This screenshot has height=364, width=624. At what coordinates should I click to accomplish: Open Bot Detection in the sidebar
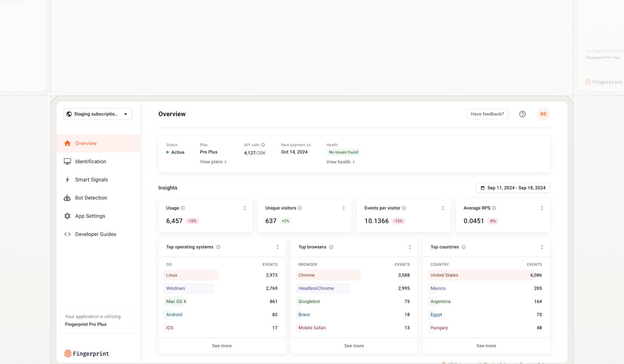point(91,198)
